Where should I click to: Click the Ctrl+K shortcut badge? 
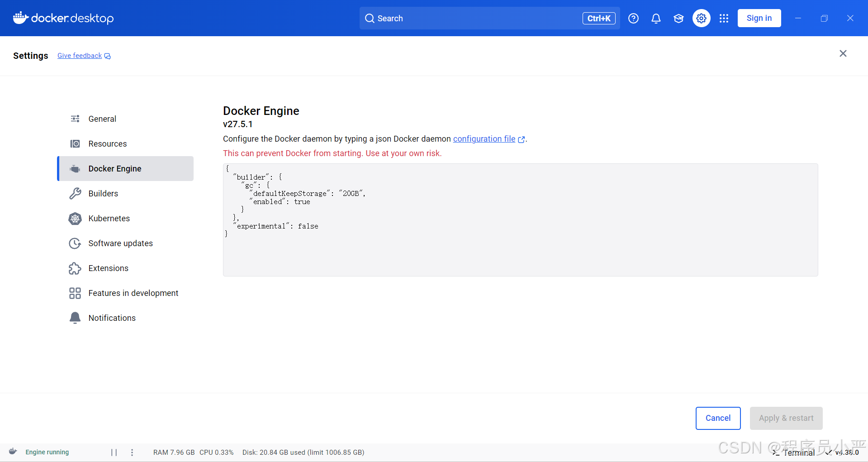pos(599,18)
